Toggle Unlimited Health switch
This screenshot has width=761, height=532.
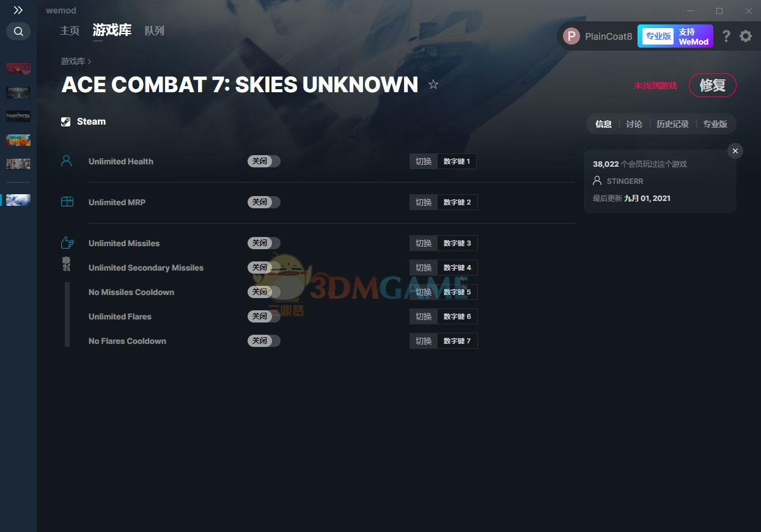[264, 161]
